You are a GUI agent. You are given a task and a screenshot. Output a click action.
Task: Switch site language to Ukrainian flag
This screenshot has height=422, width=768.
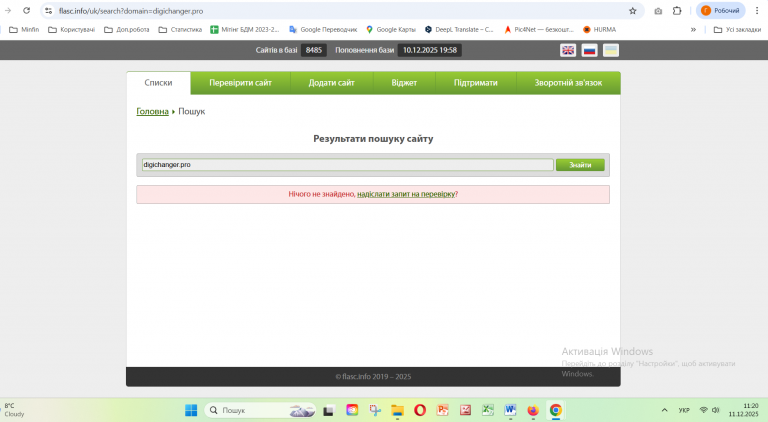611,50
